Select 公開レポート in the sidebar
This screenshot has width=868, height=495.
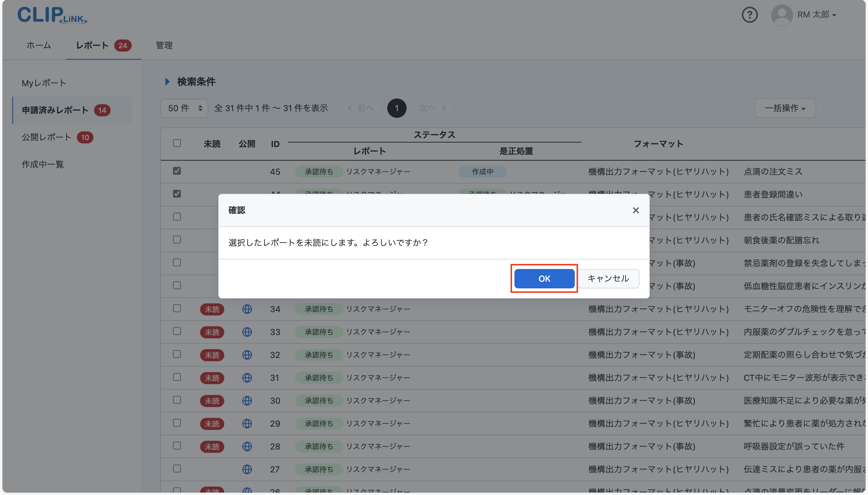[47, 137]
